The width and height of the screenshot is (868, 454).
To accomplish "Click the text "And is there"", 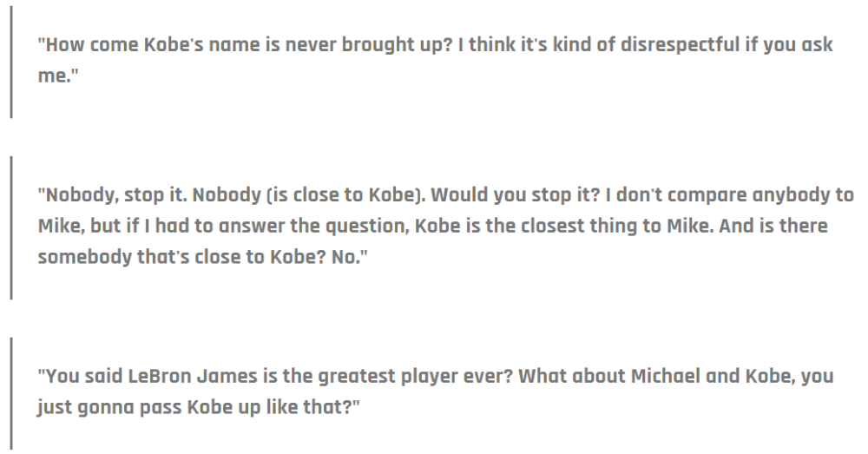I will click(x=773, y=226).
